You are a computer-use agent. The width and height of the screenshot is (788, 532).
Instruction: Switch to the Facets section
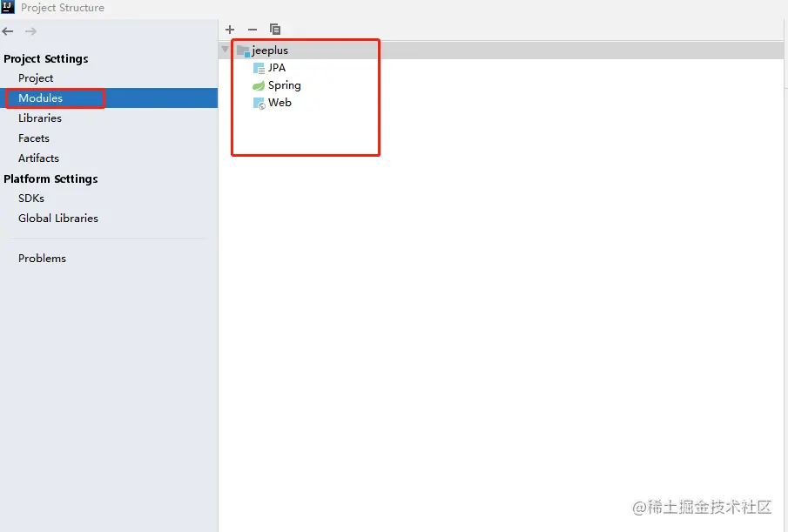click(34, 138)
